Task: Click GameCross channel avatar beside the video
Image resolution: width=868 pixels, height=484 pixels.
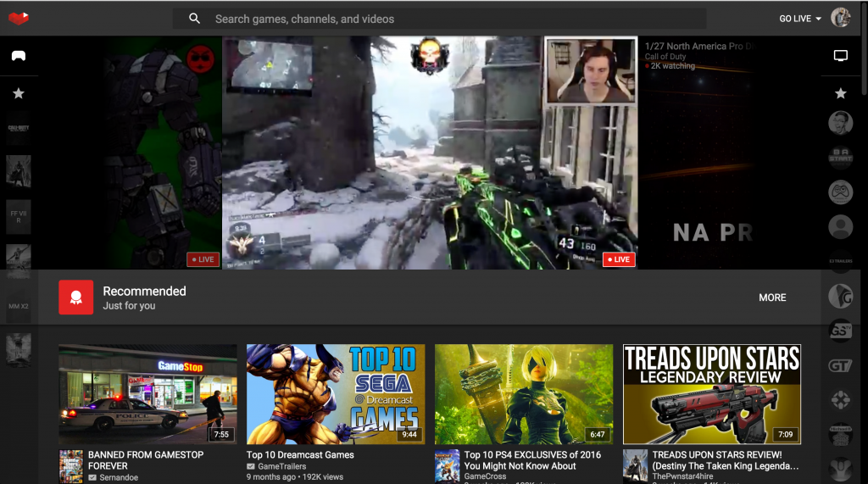Action: tap(447, 466)
